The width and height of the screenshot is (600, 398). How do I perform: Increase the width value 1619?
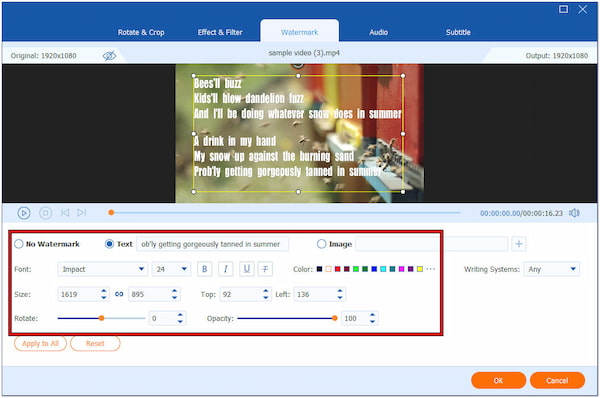(104, 291)
